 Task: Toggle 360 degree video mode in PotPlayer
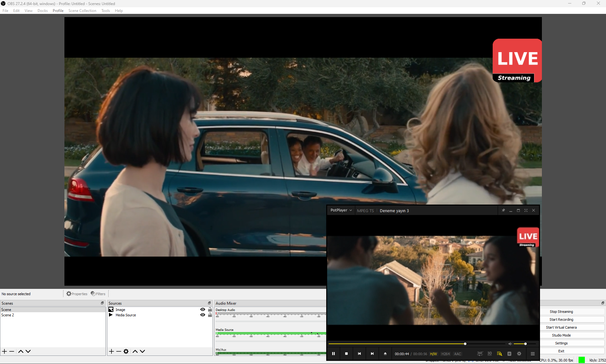[480, 354]
